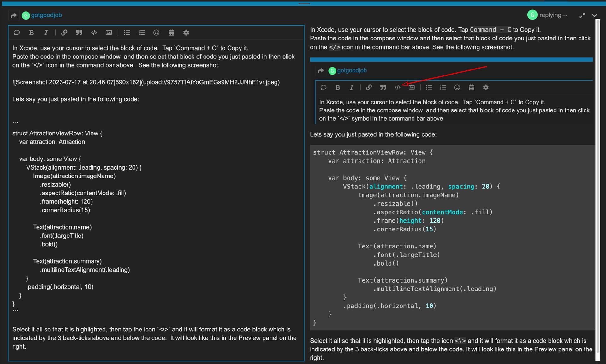Open the embedded screenshot image in preview
Image resolution: width=606 pixels, height=364 pixels.
[451, 91]
